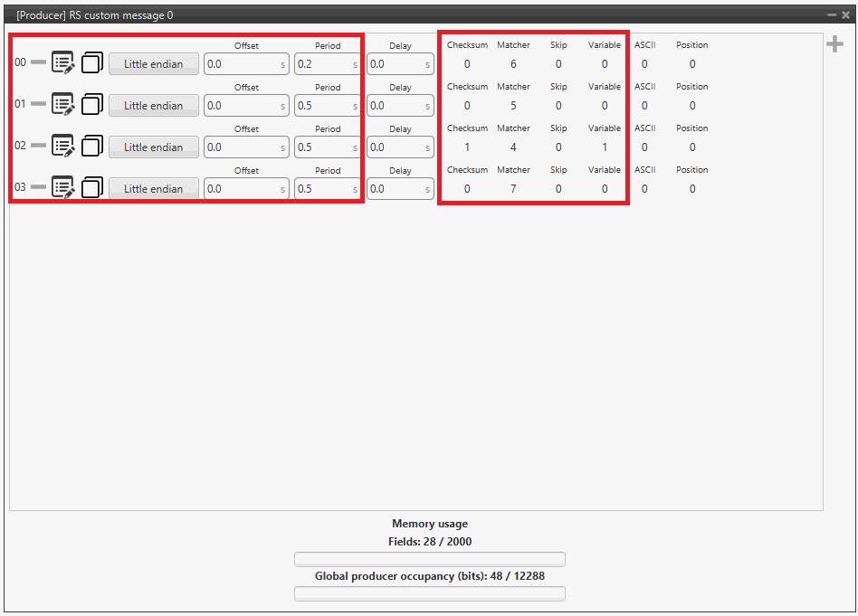This screenshot has height=616, width=858.
Task: Click the copy icon in row 00
Action: tap(91, 62)
